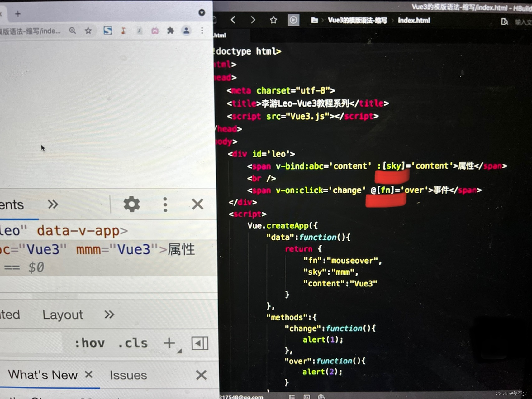The height and width of the screenshot is (399, 532).
Task: Select the mmm="Vue3" attribute in DOM tree
Action: (118, 250)
